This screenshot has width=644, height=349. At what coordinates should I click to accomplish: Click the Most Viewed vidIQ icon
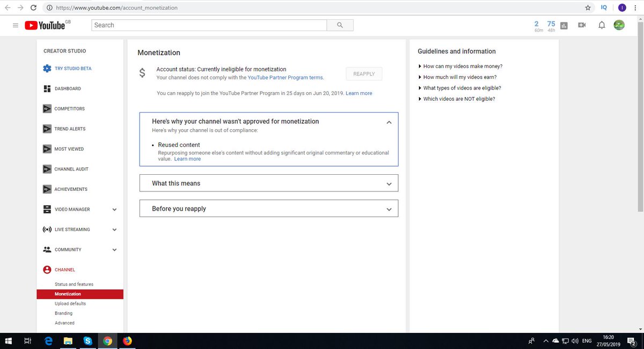tap(47, 149)
